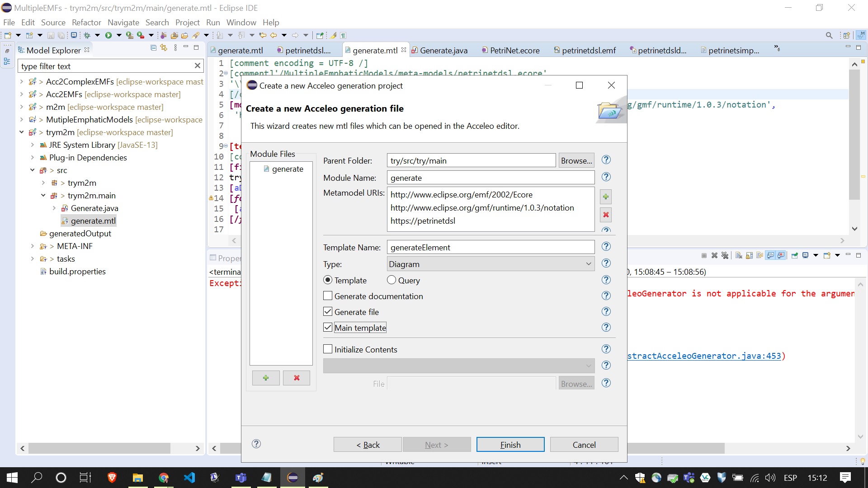The width and height of the screenshot is (868, 488).
Task: Click the Last Edit Location toolbar icon
Action: click(263, 35)
